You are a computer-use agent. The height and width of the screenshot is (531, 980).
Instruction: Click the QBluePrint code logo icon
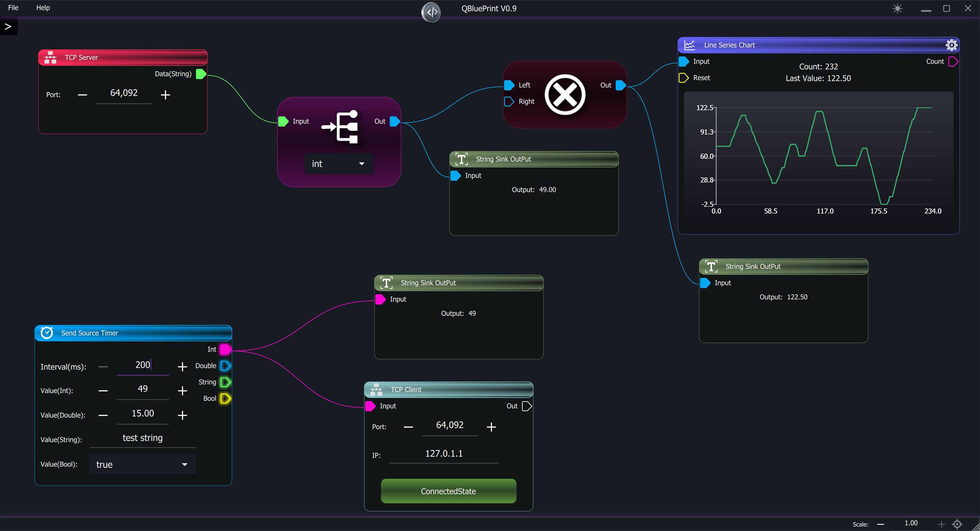[431, 12]
